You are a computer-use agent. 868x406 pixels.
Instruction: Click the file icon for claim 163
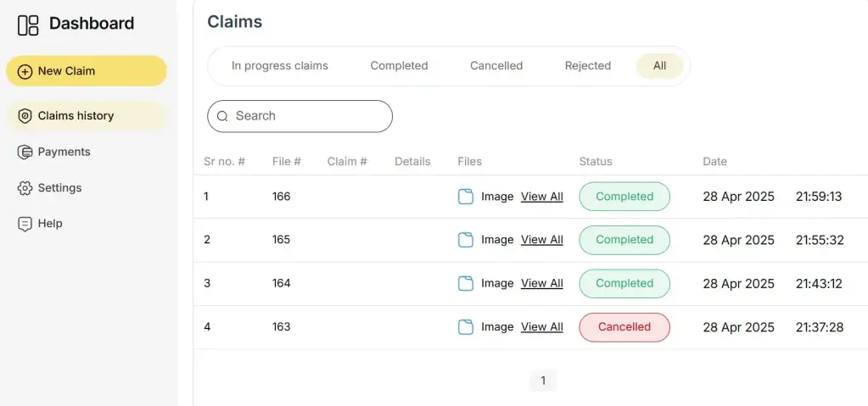(466, 327)
